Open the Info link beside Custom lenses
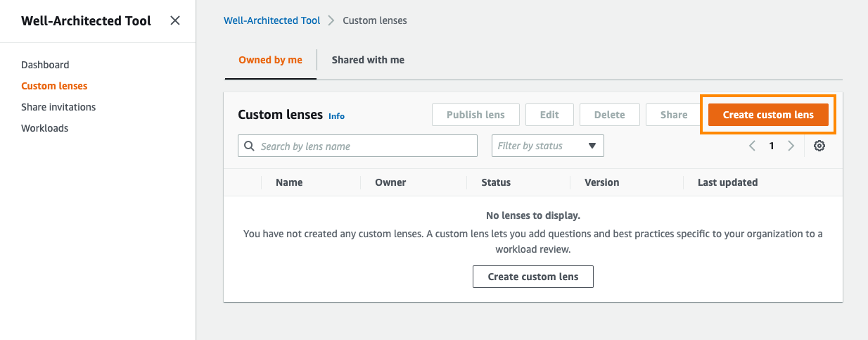The height and width of the screenshot is (340, 868). [x=336, y=116]
